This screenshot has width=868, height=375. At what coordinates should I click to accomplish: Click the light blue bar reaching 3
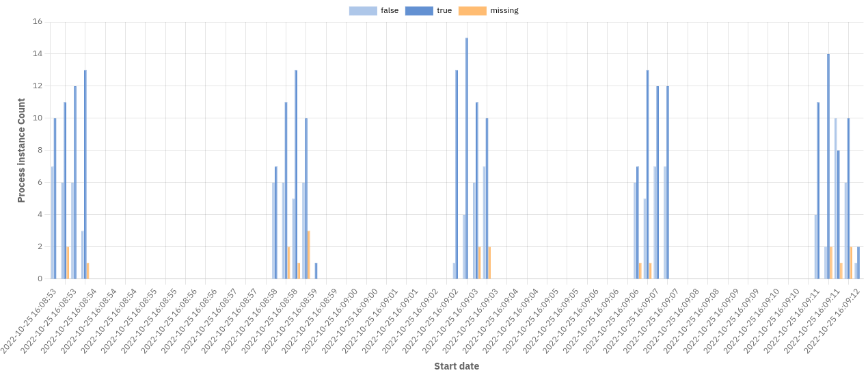tap(82, 255)
